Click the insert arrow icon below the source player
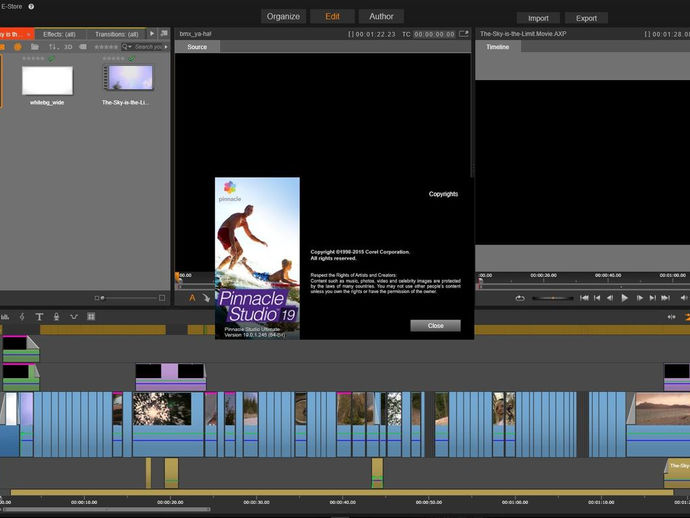This screenshot has width=690, height=518. point(206,298)
